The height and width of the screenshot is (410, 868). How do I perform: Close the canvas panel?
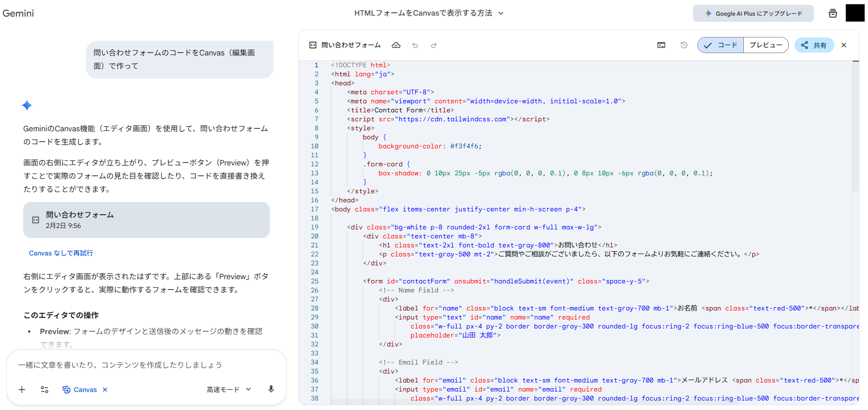844,45
